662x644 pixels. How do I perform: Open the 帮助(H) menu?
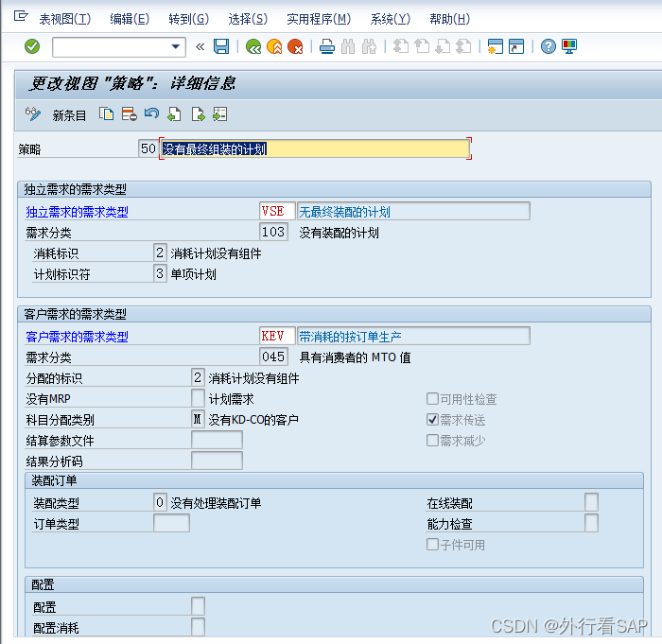pos(449,19)
